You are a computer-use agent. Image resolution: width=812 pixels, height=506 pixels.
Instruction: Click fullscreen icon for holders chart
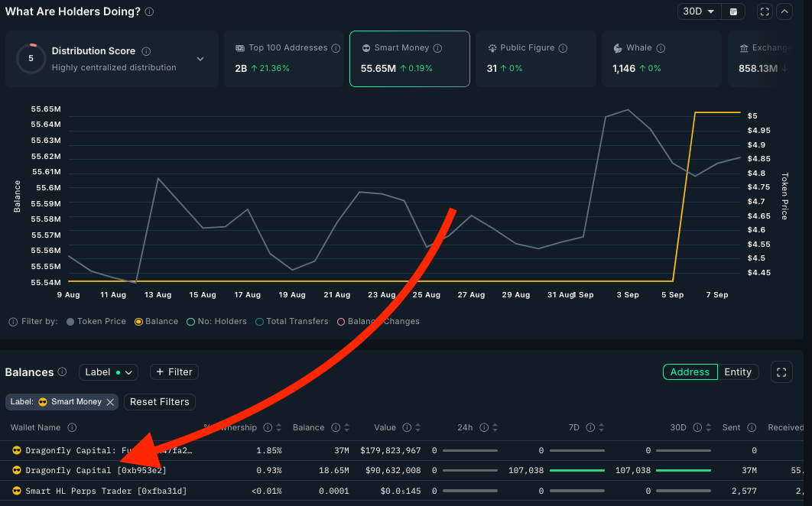764,11
